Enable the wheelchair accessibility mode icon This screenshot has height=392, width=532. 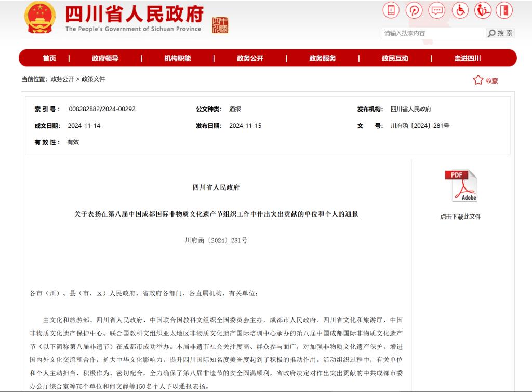[x=460, y=10]
